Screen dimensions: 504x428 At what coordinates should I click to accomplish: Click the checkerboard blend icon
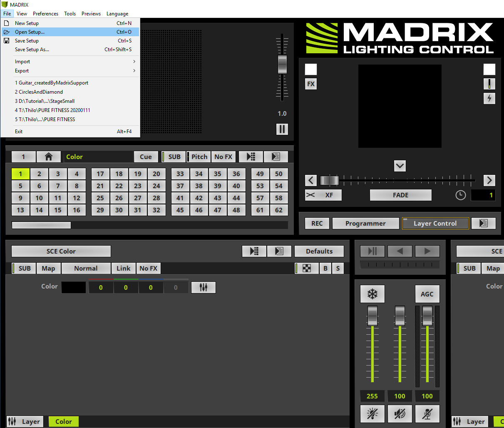(x=307, y=268)
